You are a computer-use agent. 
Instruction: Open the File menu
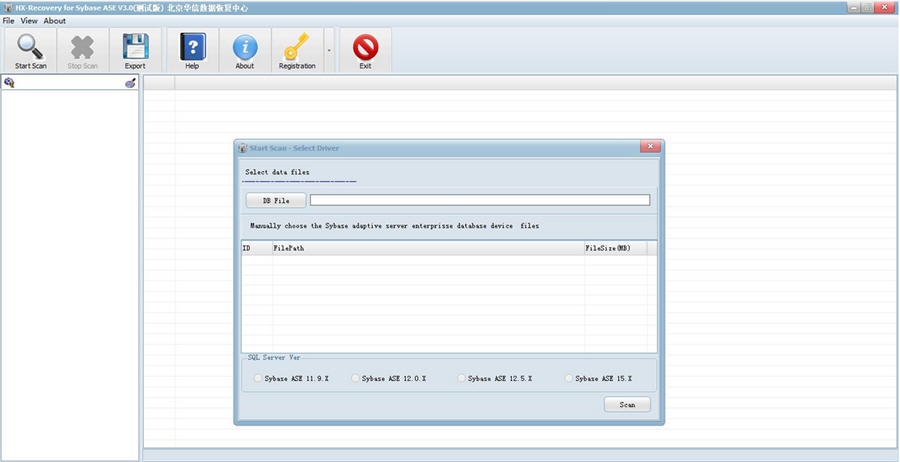click(8, 21)
